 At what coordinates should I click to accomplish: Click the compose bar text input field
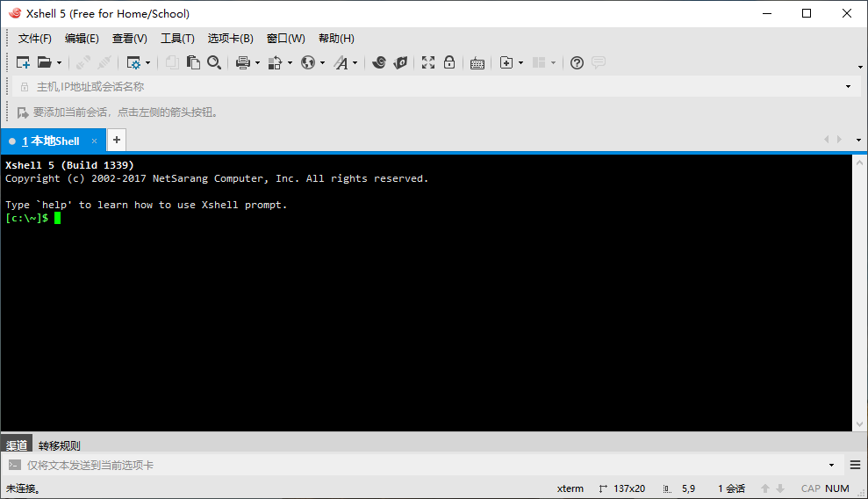coord(425,466)
